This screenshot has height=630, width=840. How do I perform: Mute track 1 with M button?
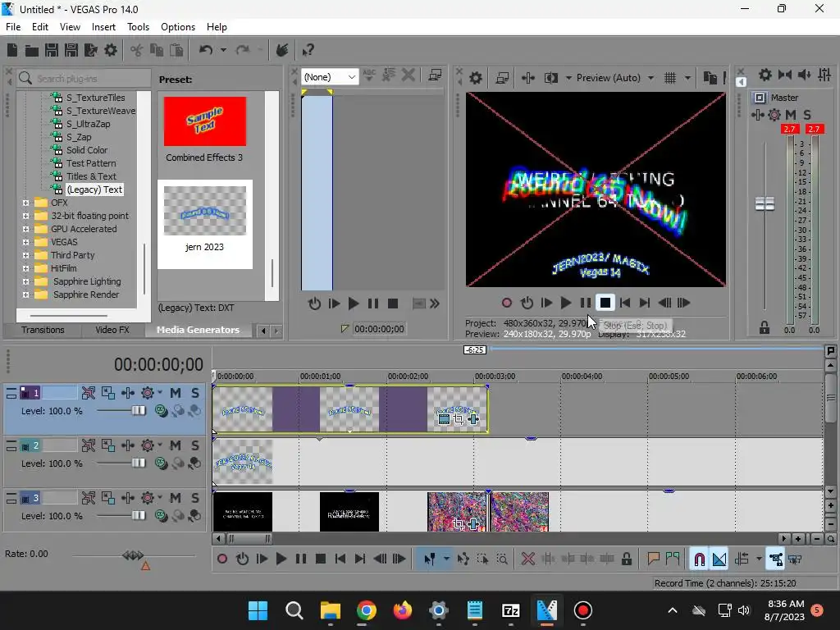tap(176, 393)
